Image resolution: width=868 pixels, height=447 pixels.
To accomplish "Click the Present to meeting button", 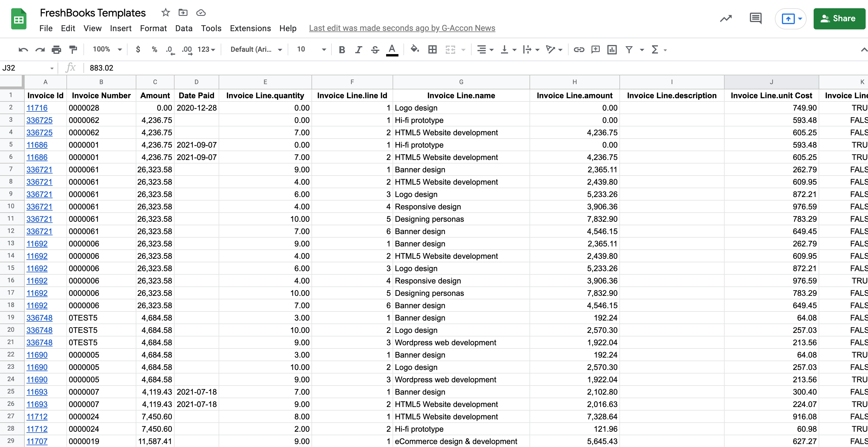I will click(x=790, y=19).
